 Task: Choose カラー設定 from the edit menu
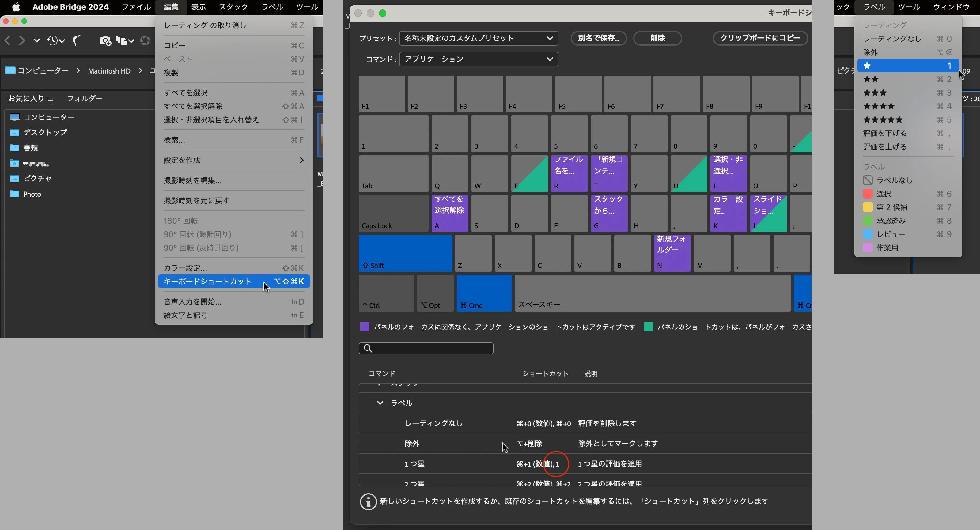(185, 268)
